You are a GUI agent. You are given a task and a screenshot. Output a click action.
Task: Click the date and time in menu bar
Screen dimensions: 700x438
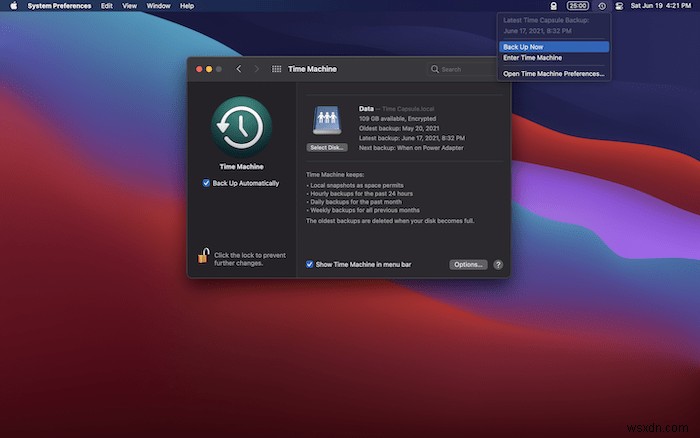click(661, 6)
